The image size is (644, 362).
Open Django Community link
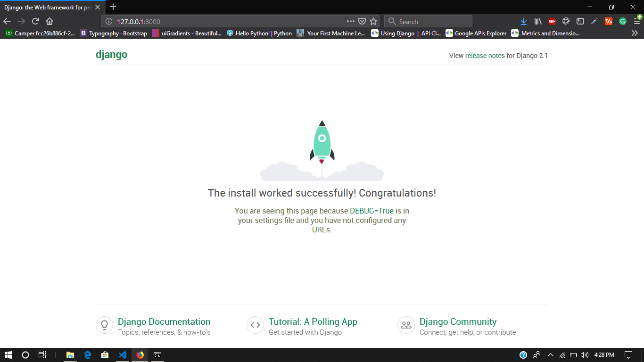pos(458,321)
